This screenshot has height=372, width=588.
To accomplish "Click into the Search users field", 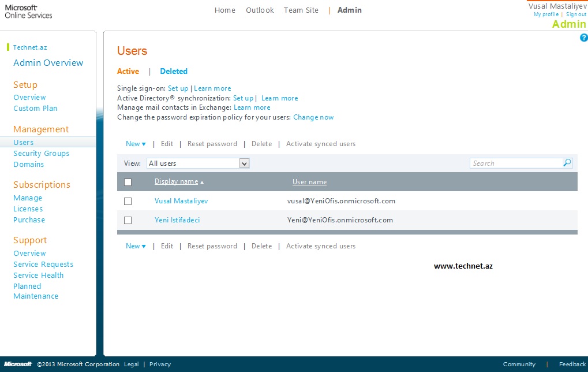I will [516, 163].
